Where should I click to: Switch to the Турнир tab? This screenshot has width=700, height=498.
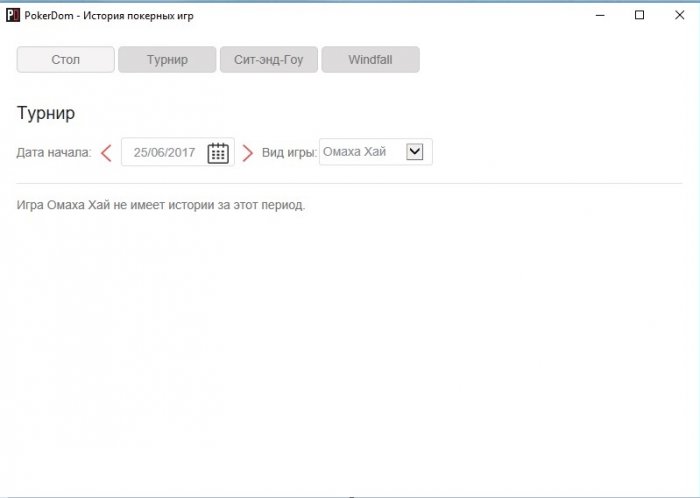(x=167, y=59)
